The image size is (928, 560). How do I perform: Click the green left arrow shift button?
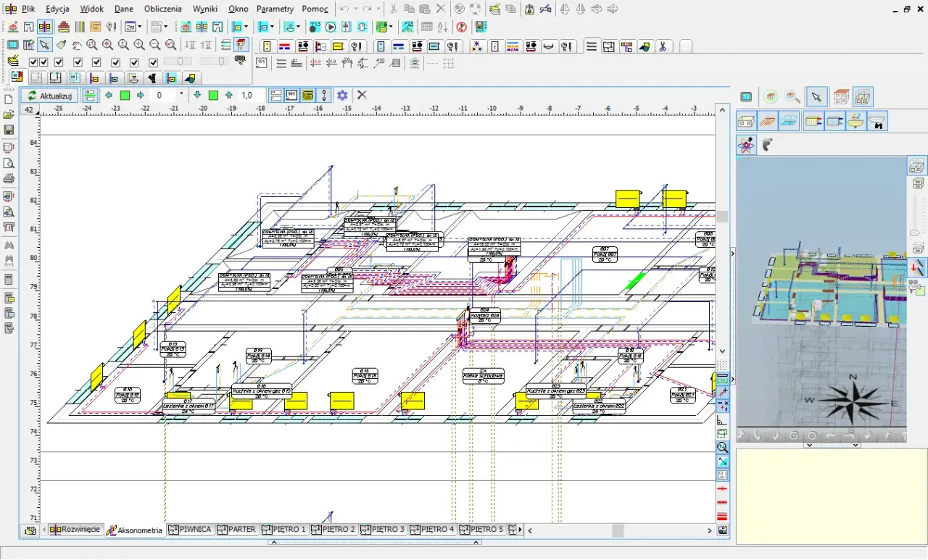pyautogui.click(x=109, y=95)
